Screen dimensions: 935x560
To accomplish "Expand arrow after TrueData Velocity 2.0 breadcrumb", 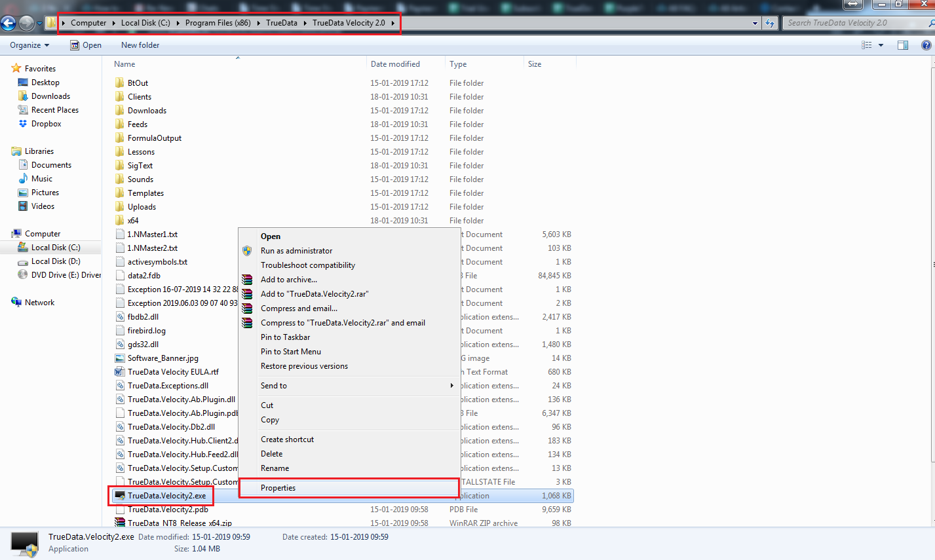I will click(393, 23).
